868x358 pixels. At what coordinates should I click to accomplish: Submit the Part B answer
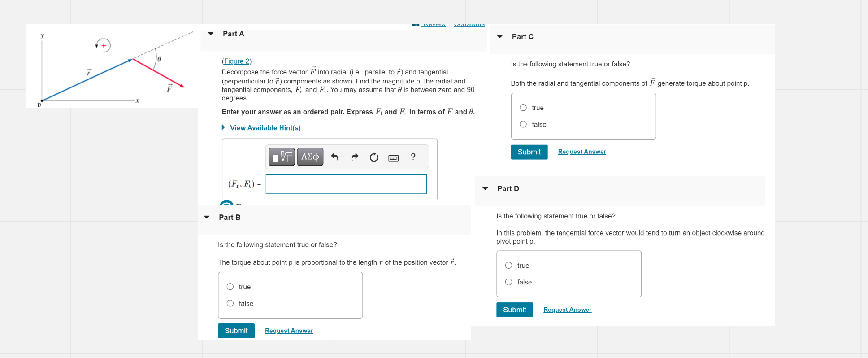[236, 331]
